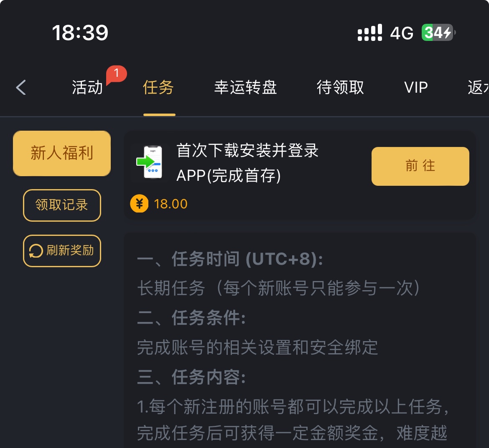Tap the back arrow icon
Screen dimensions: 489x448
[21, 88]
